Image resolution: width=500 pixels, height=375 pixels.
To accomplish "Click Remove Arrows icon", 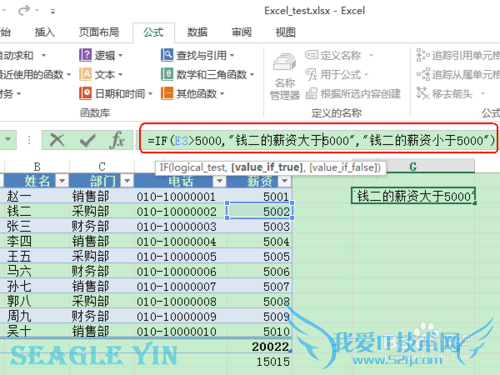I will pyautogui.click(x=423, y=93).
